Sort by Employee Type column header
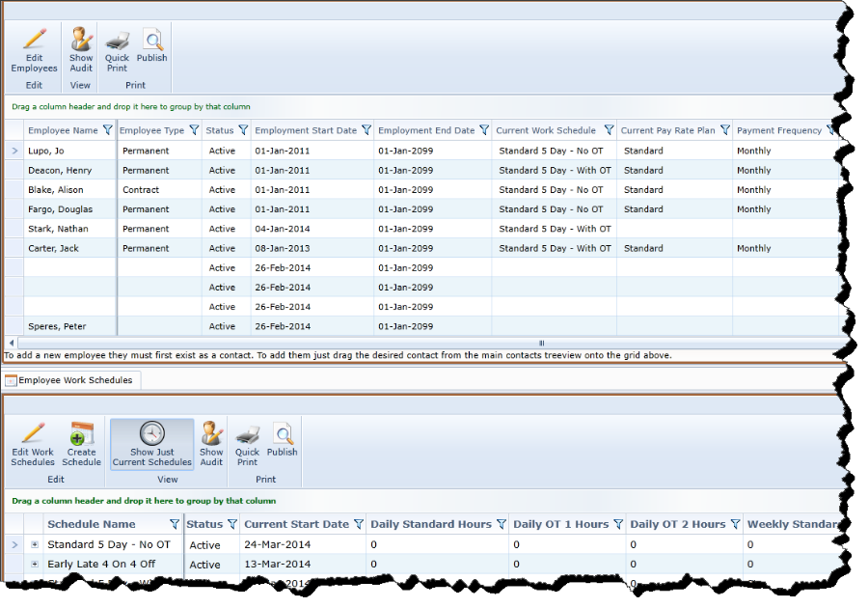This screenshot has height=608, width=868. (x=151, y=130)
